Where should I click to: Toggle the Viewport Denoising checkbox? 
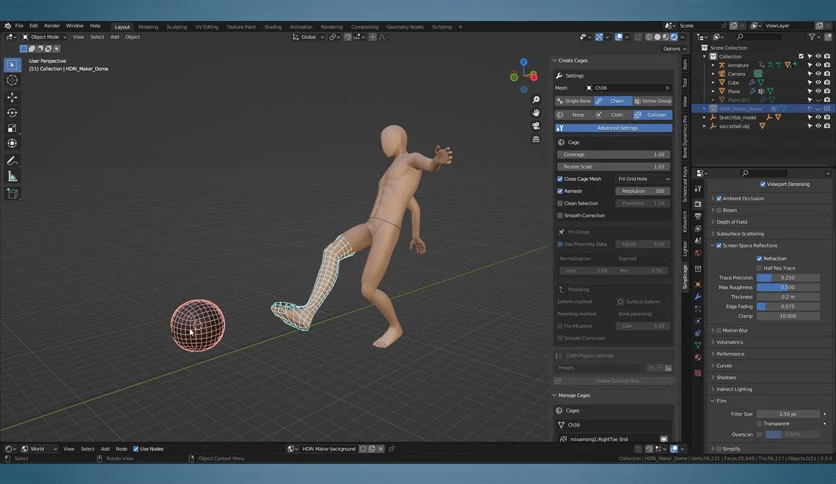point(762,184)
